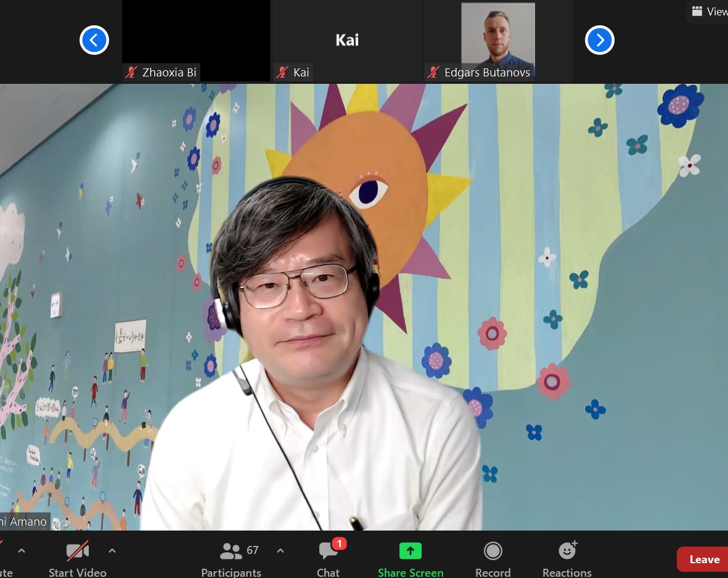
Task: Start sharing with Share Screen
Action: [x=411, y=560]
